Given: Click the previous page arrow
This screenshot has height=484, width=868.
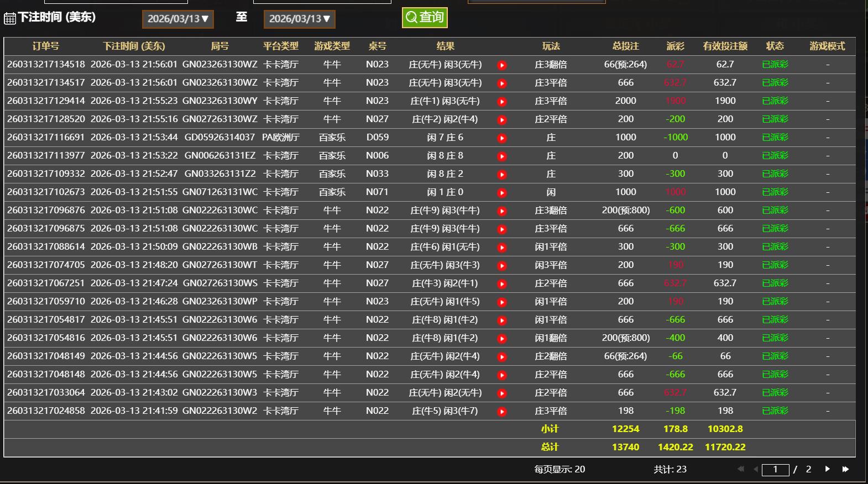Looking at the screenshot, I should [x=756, y=469].
